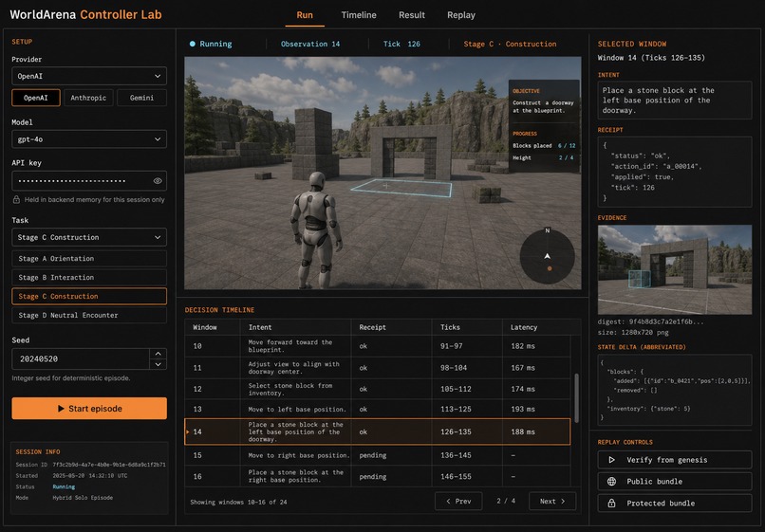Select timeline row for window 12
This screenshot has width=765, height=532.
click(x=378, y=389)
